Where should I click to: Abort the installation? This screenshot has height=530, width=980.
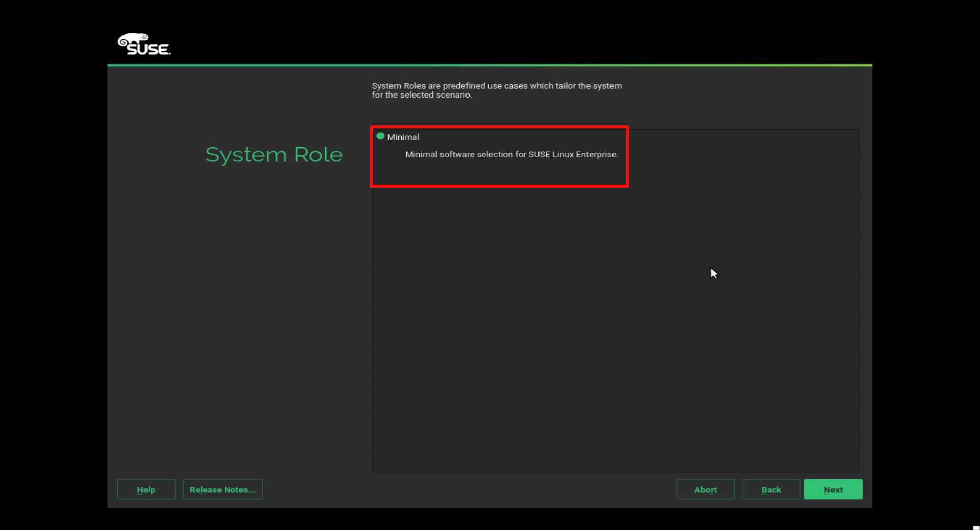(x=705, y=489)
